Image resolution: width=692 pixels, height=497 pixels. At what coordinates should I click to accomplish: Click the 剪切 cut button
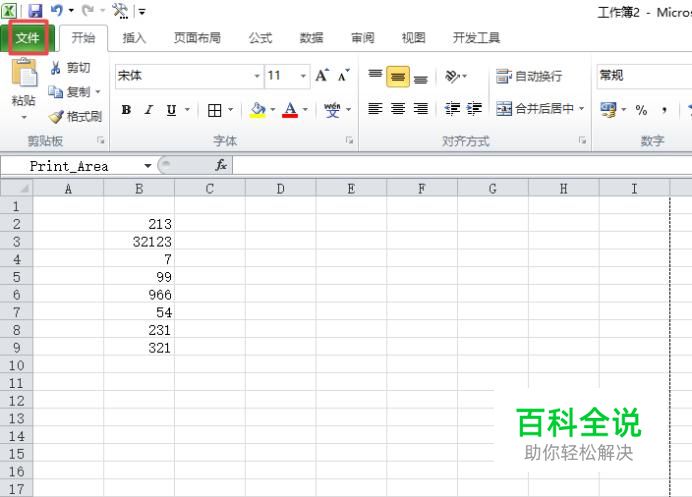71,68
